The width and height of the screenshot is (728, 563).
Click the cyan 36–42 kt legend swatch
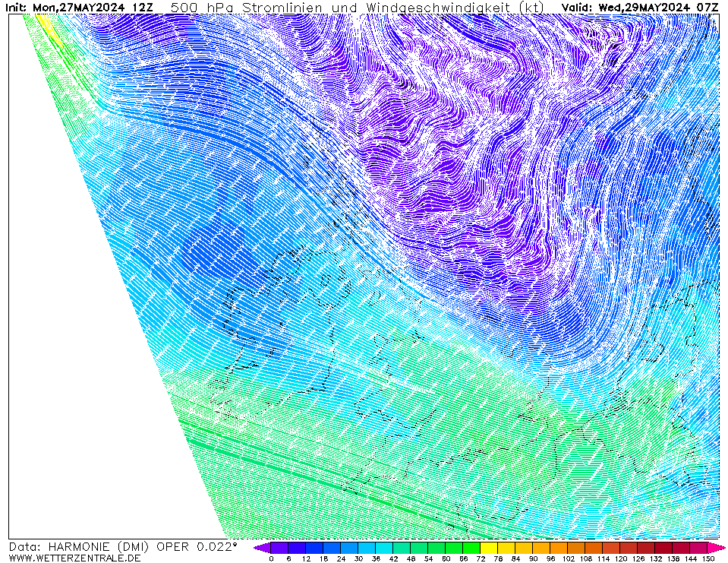point(384,548)
